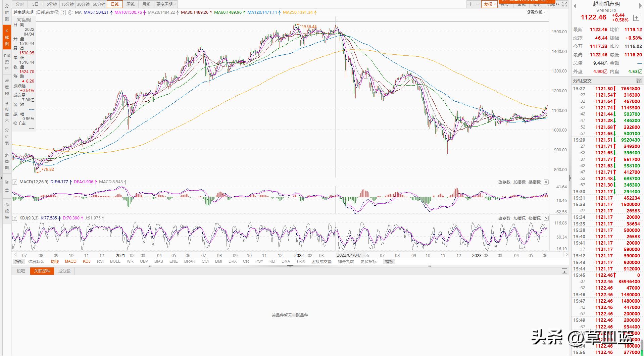Click the MACD panel help question icon
Screen dimensions: 644x356
click(15, 182)
